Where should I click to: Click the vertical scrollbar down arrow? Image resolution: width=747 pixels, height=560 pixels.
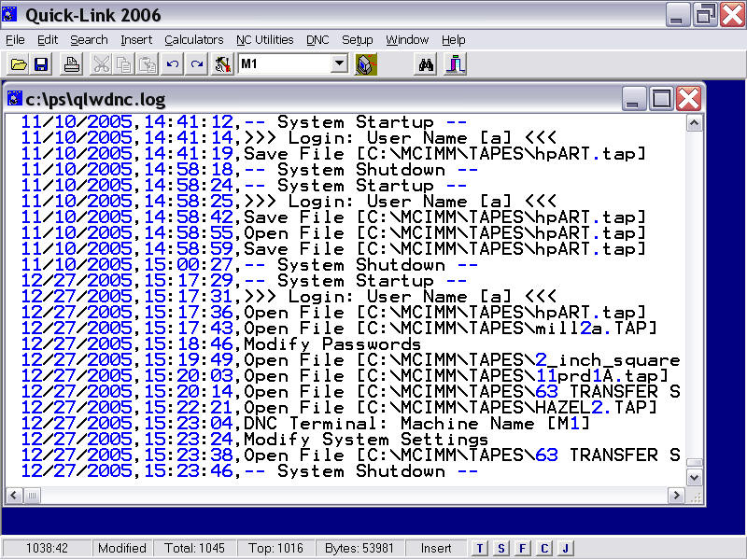tap(694, 477)
